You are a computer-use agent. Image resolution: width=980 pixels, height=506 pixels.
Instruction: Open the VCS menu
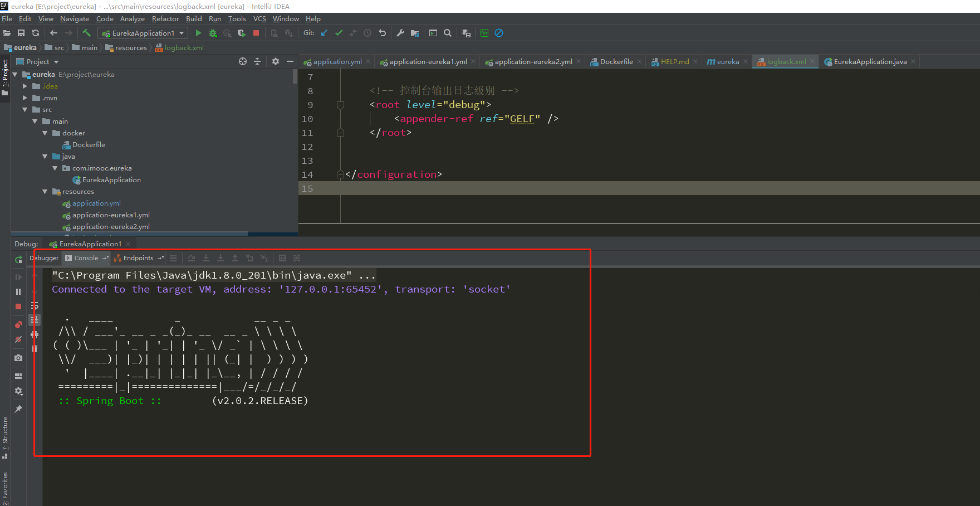pos(259,18)
